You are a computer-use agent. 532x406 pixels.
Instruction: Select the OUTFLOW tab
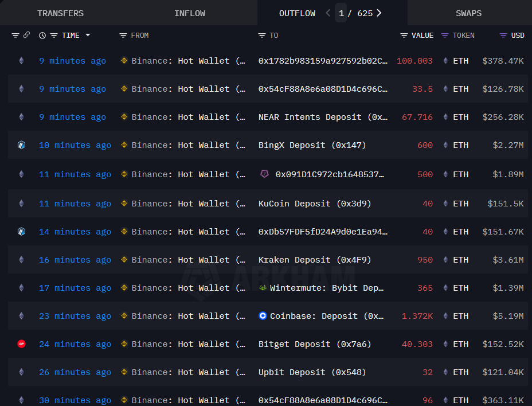[297, 13]
